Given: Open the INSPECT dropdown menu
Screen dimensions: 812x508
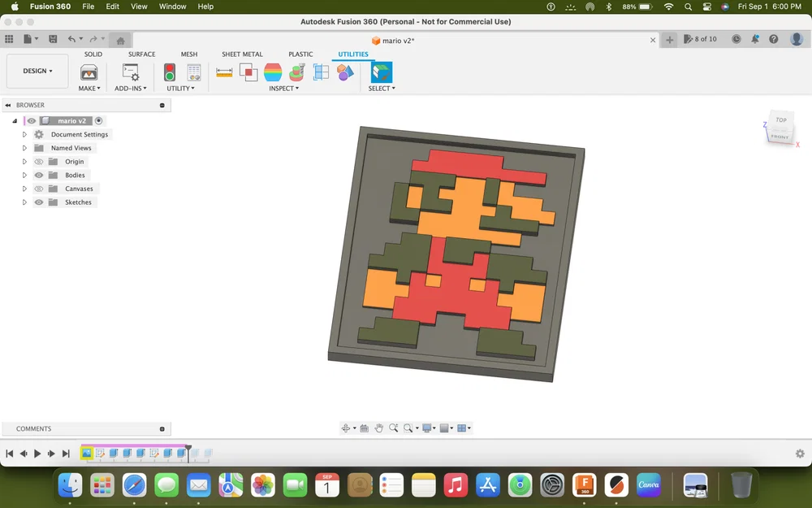Looking at the screenshot, I should 283,89.
